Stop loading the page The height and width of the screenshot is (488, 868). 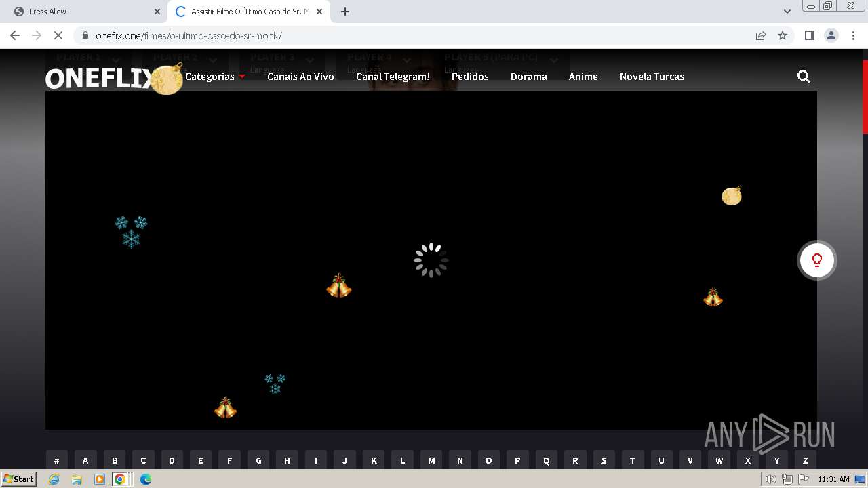[x=58, y=35]
